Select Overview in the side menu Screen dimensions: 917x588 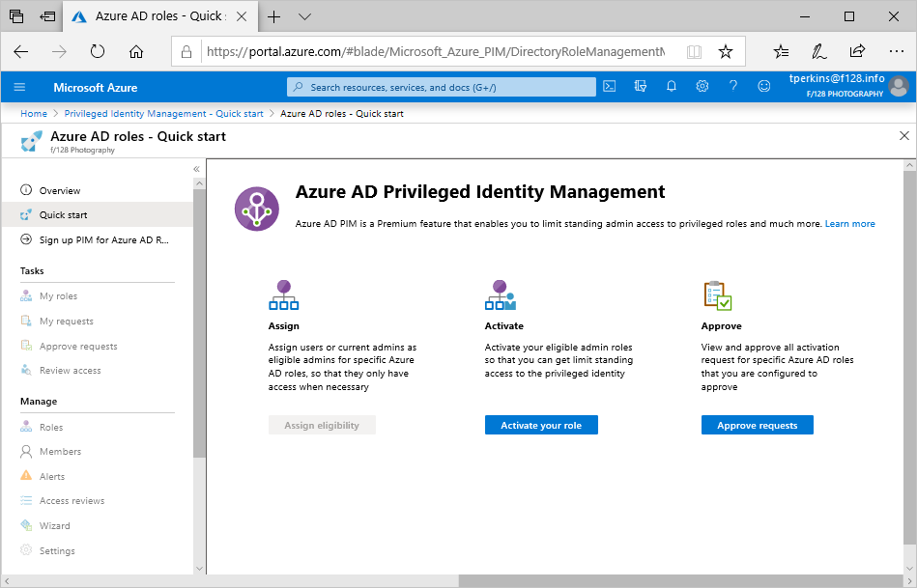[60, 191]
